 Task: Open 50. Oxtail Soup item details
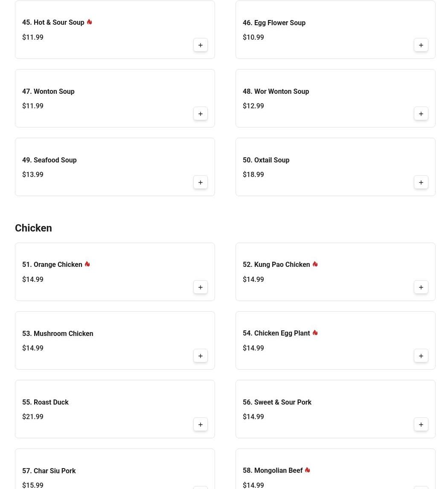(271, 160)
